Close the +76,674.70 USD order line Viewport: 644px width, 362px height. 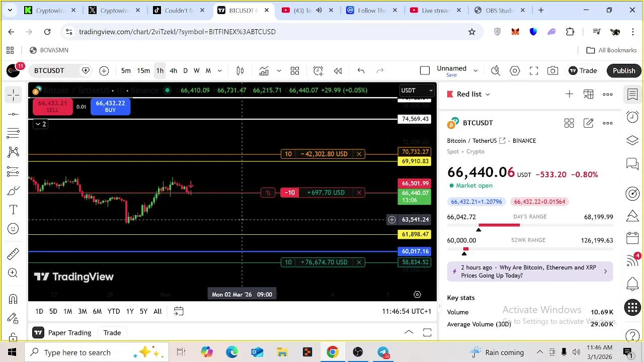[359, 262]
